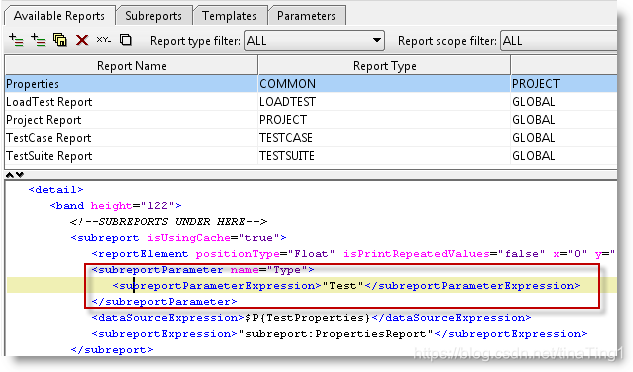Click GLOBAL scope cell of LoadTest Report

coord(564,102)
